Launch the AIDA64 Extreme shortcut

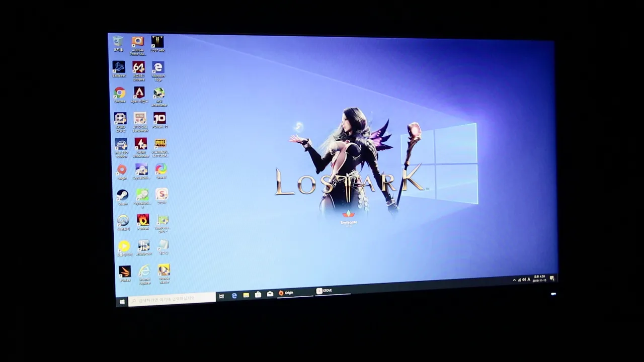[x=138, y=71]
